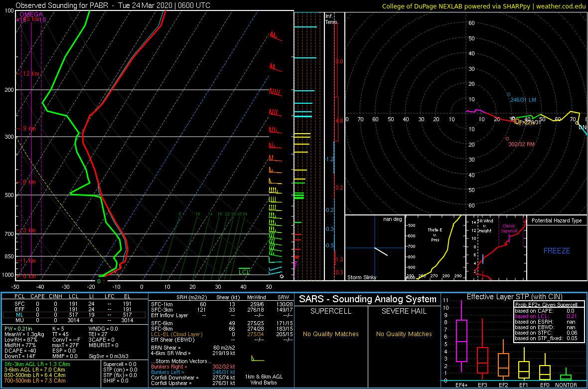
Task: Click "No Quality Matches" under SEVERE HAIL
Action: (404, 334)
